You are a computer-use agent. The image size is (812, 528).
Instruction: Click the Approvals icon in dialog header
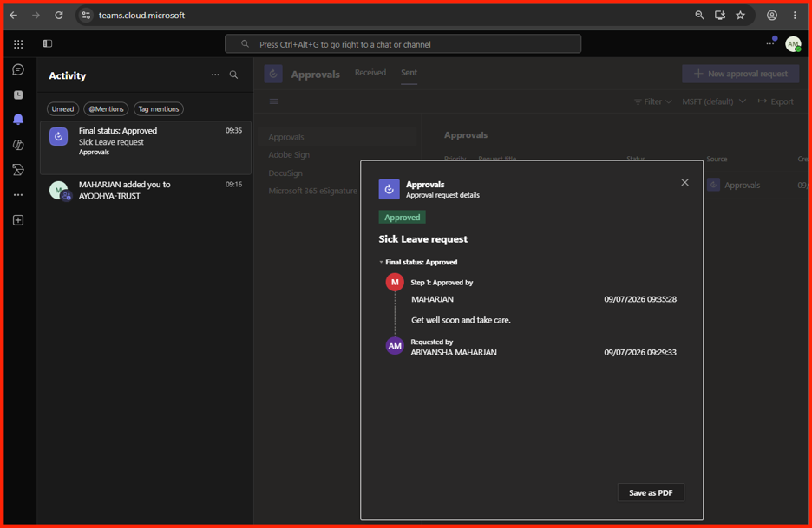click(389, 190)
